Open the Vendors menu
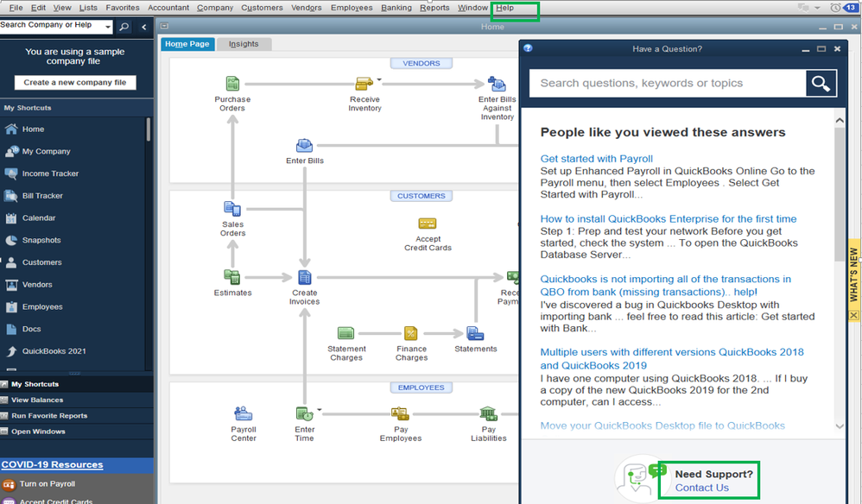 click(x=307, y=8)
